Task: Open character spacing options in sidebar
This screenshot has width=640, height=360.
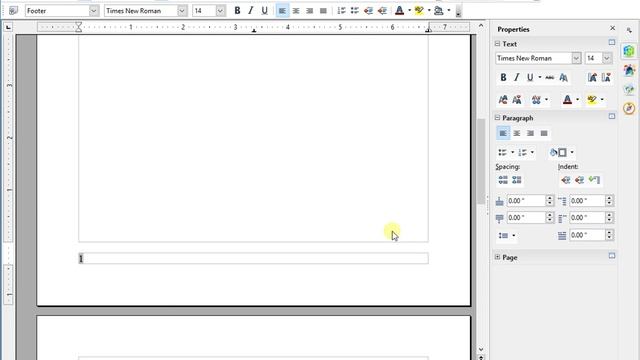Action: click(x=536, y=100)
